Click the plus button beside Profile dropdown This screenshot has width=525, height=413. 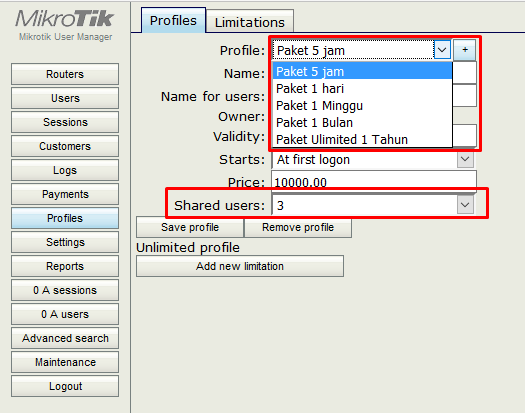(x=465, y=50)
